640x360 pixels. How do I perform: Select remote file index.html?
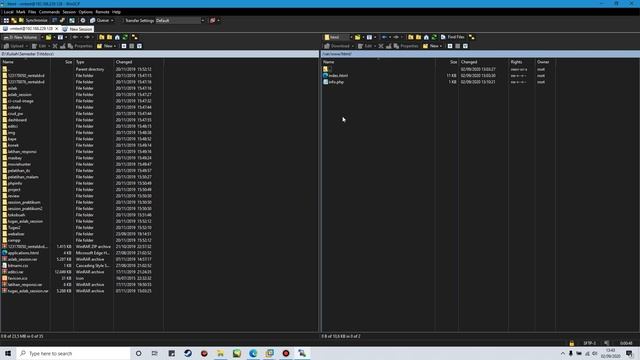338,76
